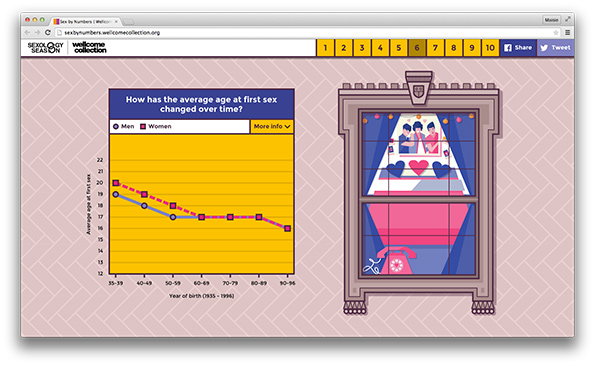This screenshot has height=366, width=595.
Task: Select the Sex by Numbers browser tab
Action: click(x=85, y=21)
